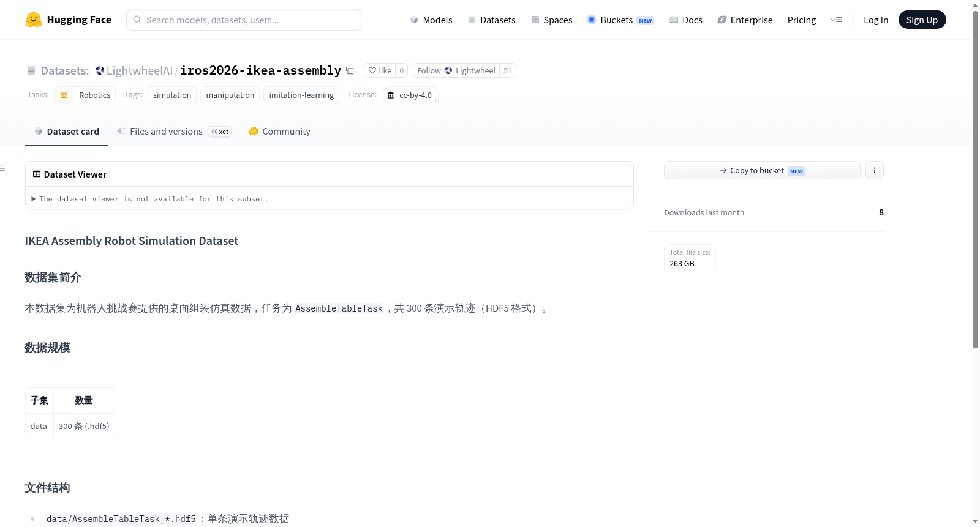Click the license bank icon
This screenshot has width=980, height=527.
coord(391,95)
